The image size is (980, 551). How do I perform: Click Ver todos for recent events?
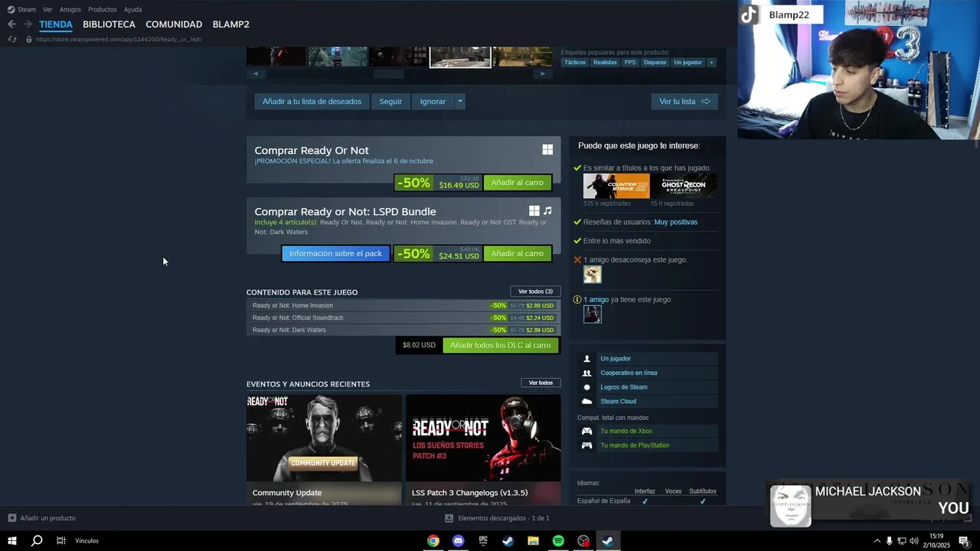pyautogui.click(x=541, y=383)
